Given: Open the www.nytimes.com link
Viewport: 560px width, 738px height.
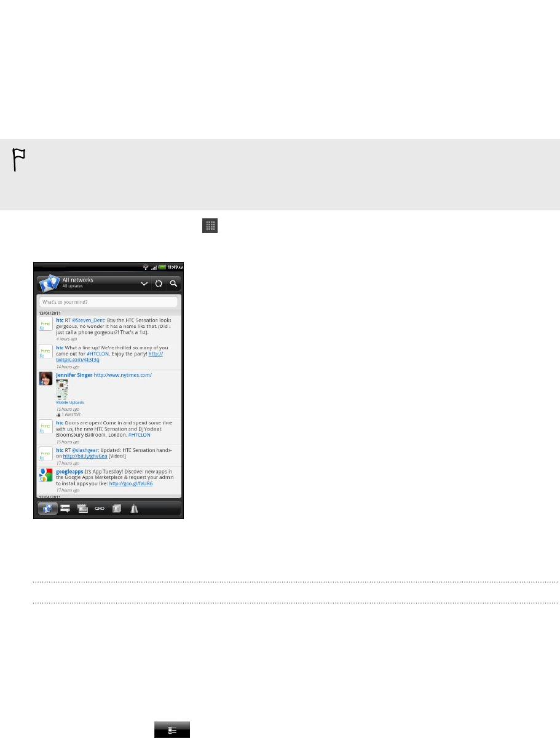Looking at the screenshot, I should 122,375.
